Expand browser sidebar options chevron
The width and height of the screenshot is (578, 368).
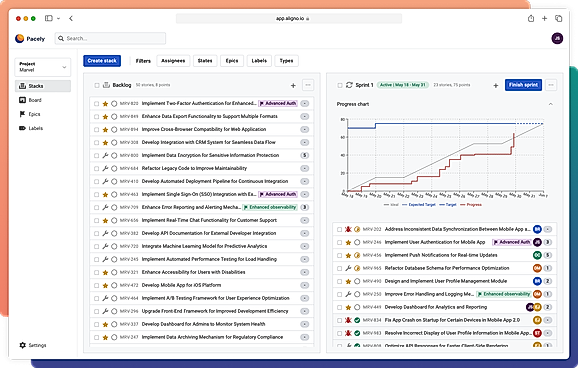(x=58, y=18)
